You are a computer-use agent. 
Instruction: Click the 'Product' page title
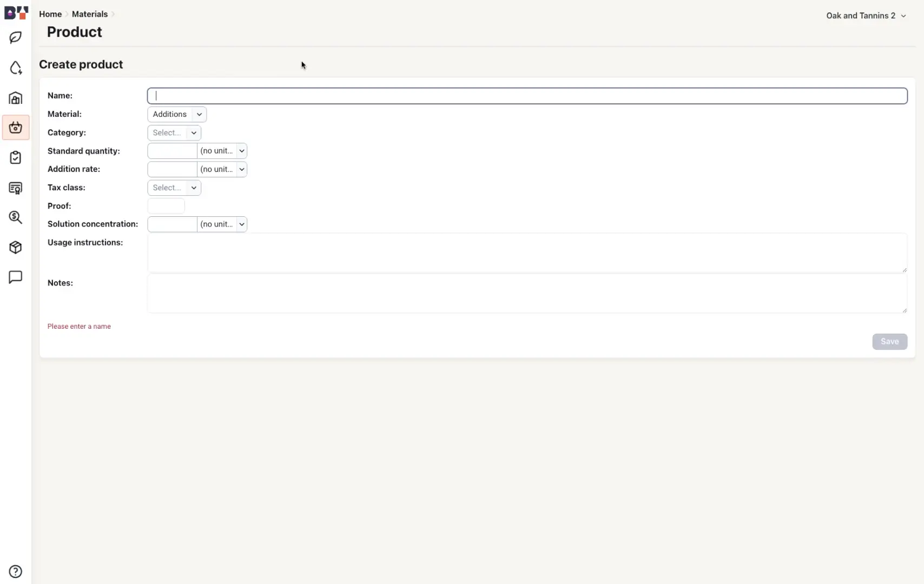(x=75, y=32)
